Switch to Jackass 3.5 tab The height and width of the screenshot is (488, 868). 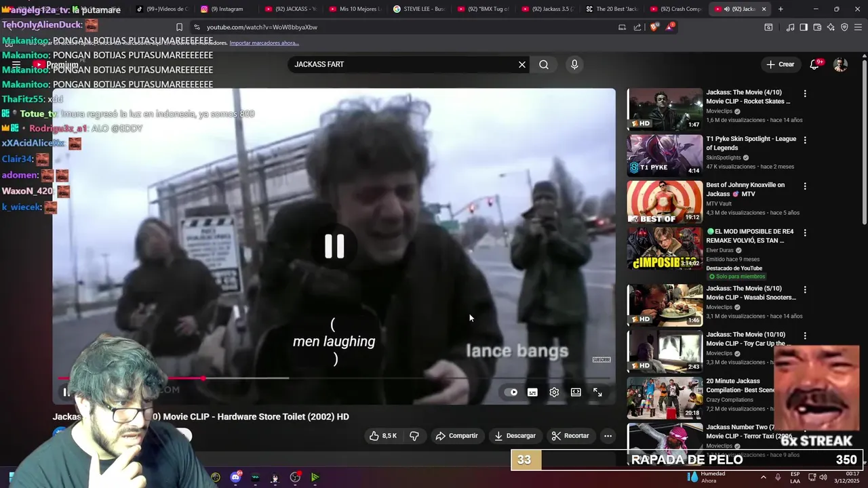click(547, 9)
